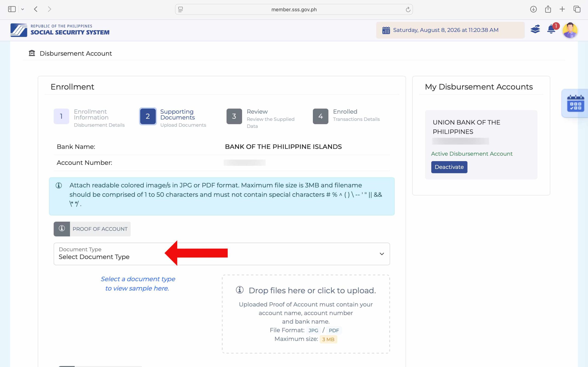This screenshot has height=367, width=588.
Task: Click the 'Select a document type' sample link
Action: point(138,284)
